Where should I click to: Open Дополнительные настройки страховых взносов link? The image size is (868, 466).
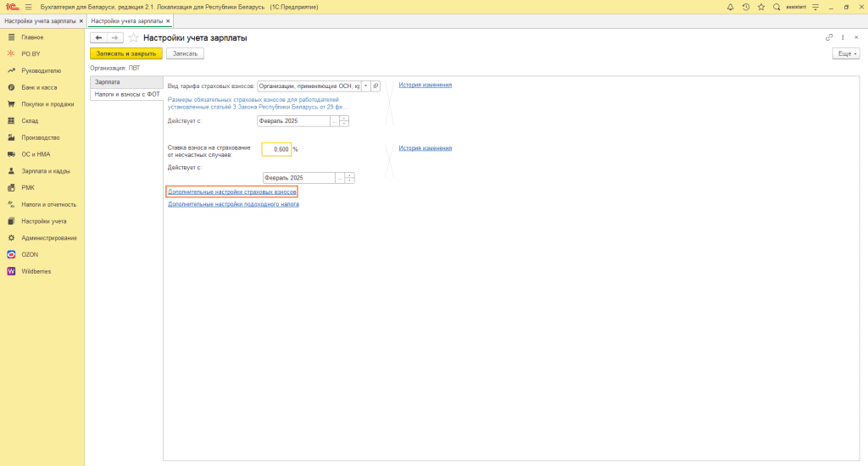232,191
